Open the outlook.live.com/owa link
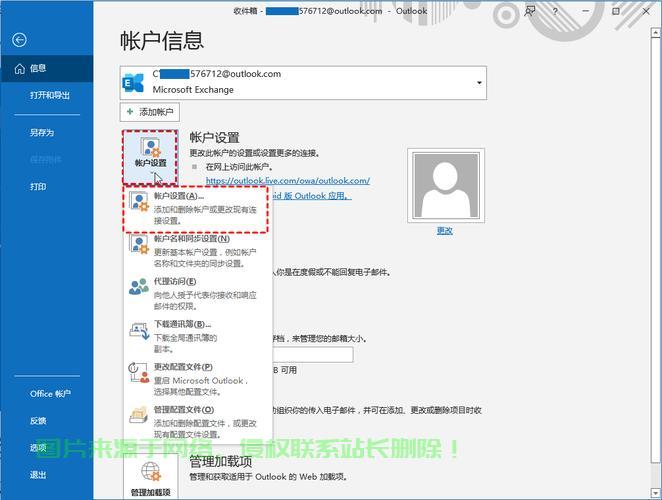Viewport: 662px width, 500px height. [288, 181]
